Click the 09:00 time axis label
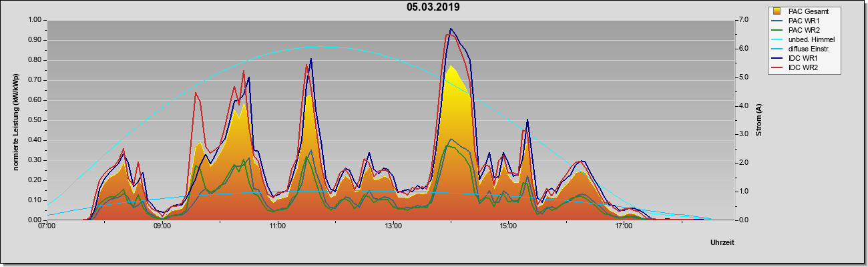The height and width of the screenshot is (267, 868). [162, 226]
